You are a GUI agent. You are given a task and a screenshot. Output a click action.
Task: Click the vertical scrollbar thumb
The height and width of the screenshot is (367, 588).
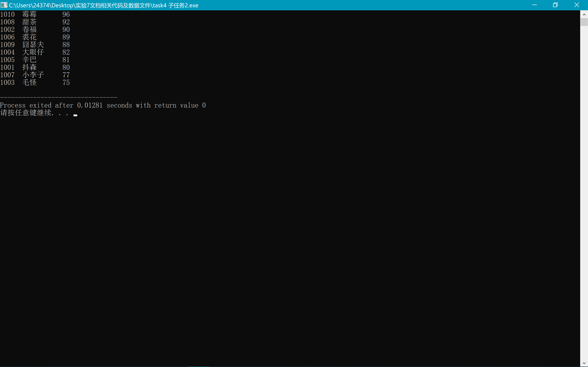pos(584,22)
